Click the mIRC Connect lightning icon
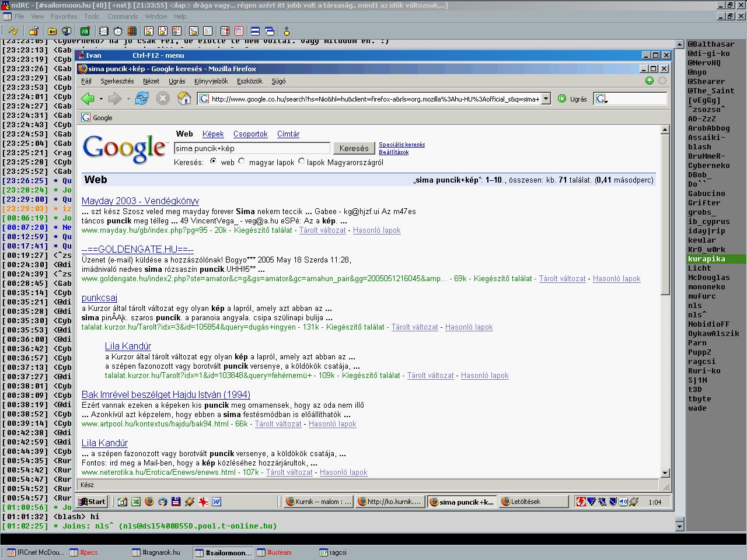 (x=13, y=31)
